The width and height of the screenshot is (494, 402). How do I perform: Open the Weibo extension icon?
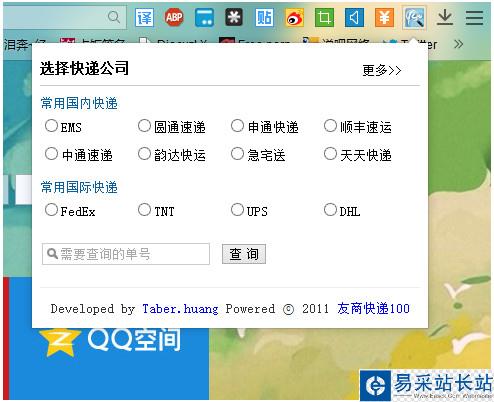294,17
